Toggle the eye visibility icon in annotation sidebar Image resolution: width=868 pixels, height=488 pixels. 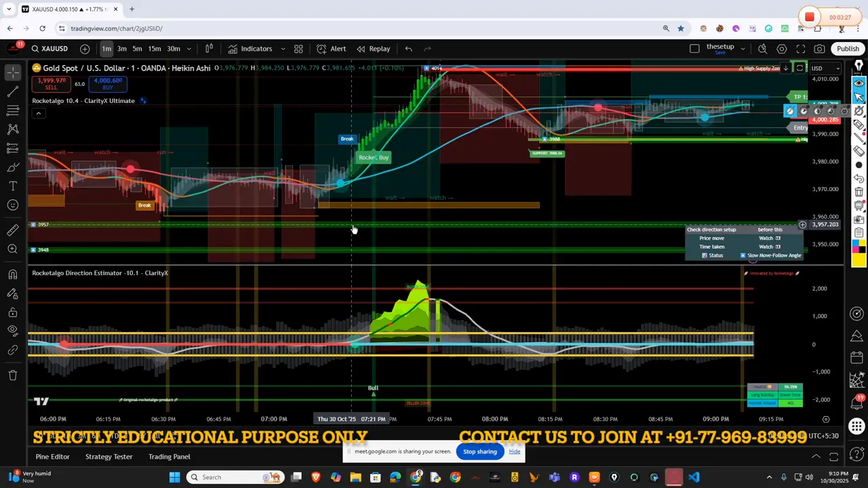pos(859,83)
